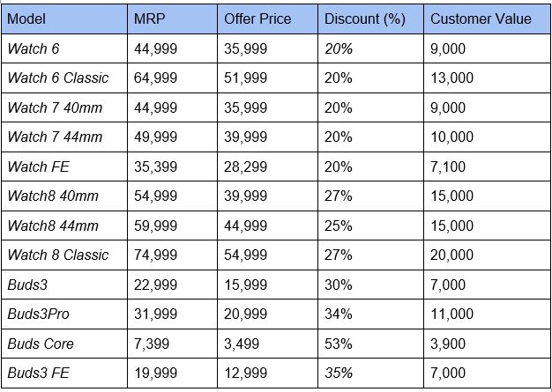The image size is (552, 392).
Task: Click the Offer Price header cell
Action: pyautogui.click(x=259, y=18)
